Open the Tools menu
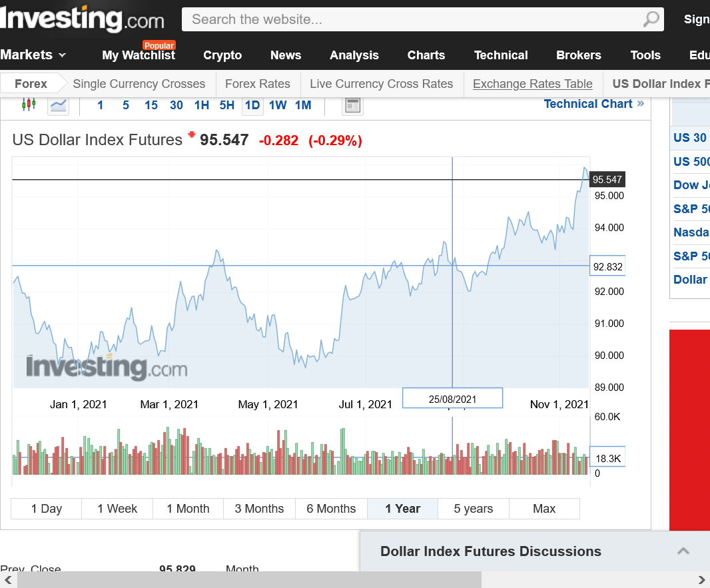This screenshot has height=588, width=710. tap(645, 55)
